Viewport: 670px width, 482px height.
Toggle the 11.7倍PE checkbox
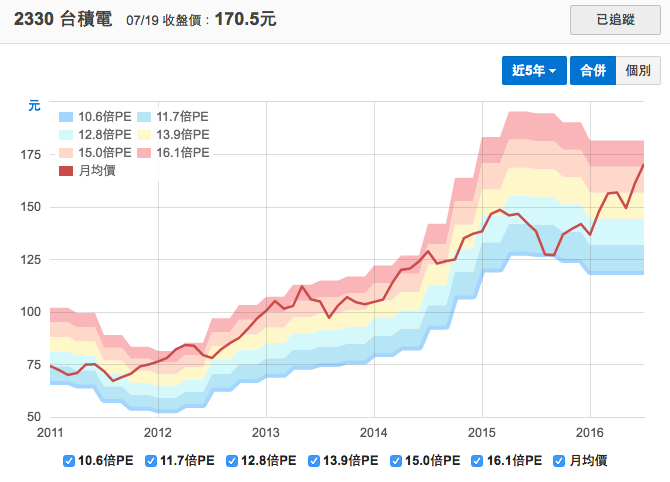point(151,461)
